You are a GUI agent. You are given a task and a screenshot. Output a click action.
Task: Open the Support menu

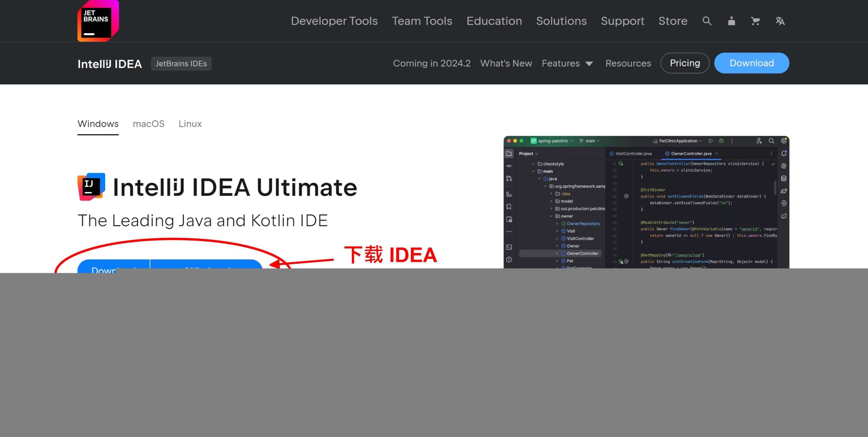coord(623,21)
